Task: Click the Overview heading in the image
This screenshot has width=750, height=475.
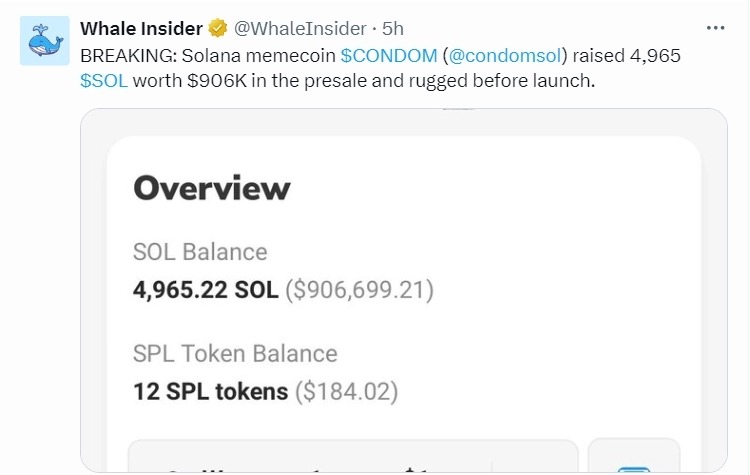Action: point(212,188)
